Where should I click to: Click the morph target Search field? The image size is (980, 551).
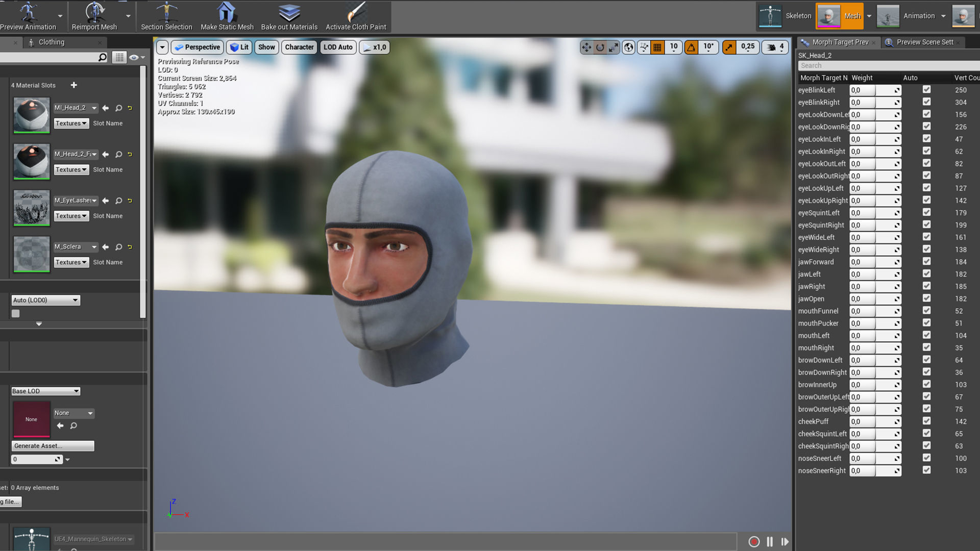[x=888, y=66]
